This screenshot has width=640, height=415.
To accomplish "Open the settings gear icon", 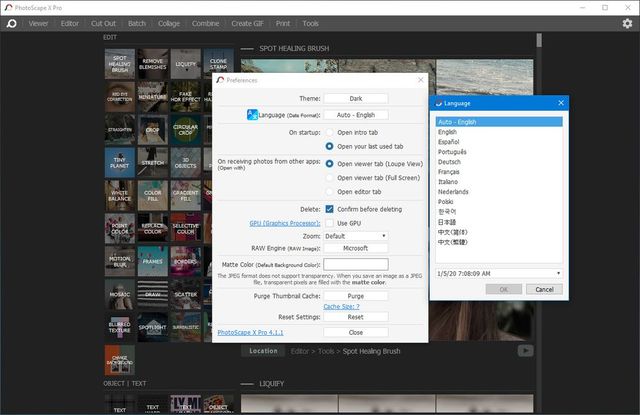I will click(x=625, y=22).
